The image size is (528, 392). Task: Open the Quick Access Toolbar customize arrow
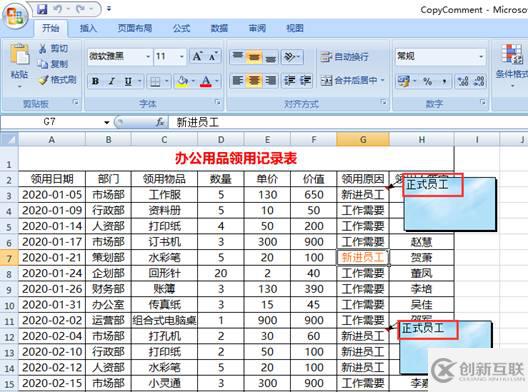tap(108, 9)
